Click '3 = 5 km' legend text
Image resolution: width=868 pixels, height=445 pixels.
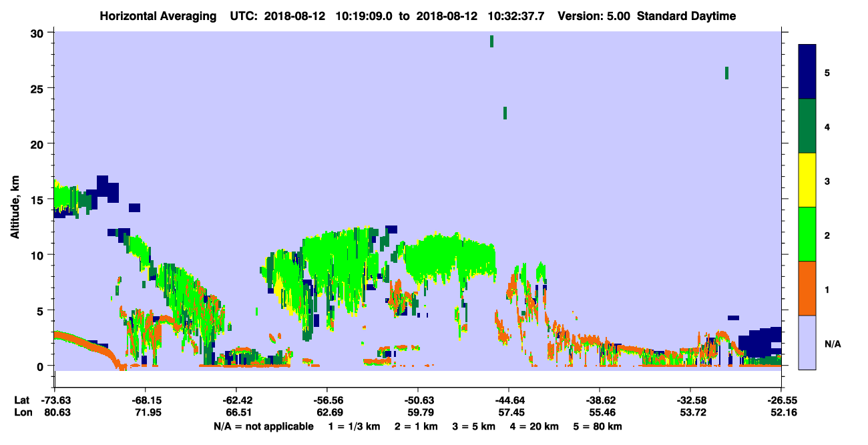(474, 426)
